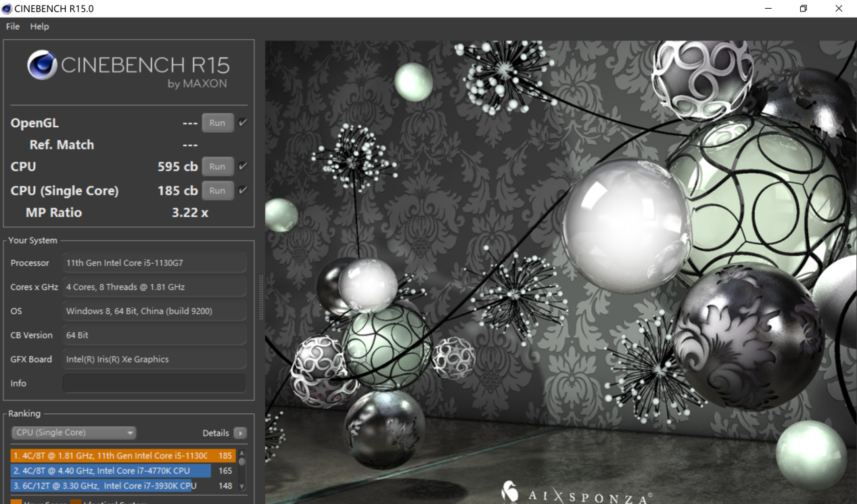Select ranking row 2 for Intel Core i7-4770K
The width and height of the screenshot is (857, 504).
(122, 471)
